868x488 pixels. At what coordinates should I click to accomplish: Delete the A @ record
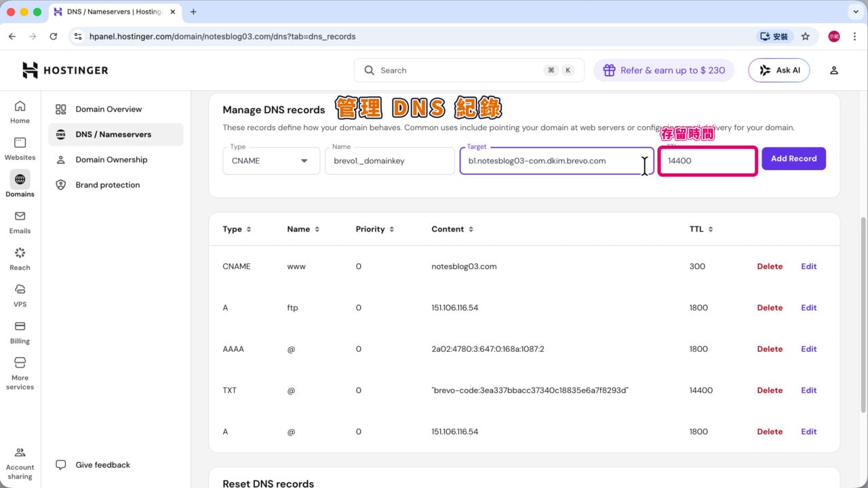pyautogui.click(x=770, y=432)
